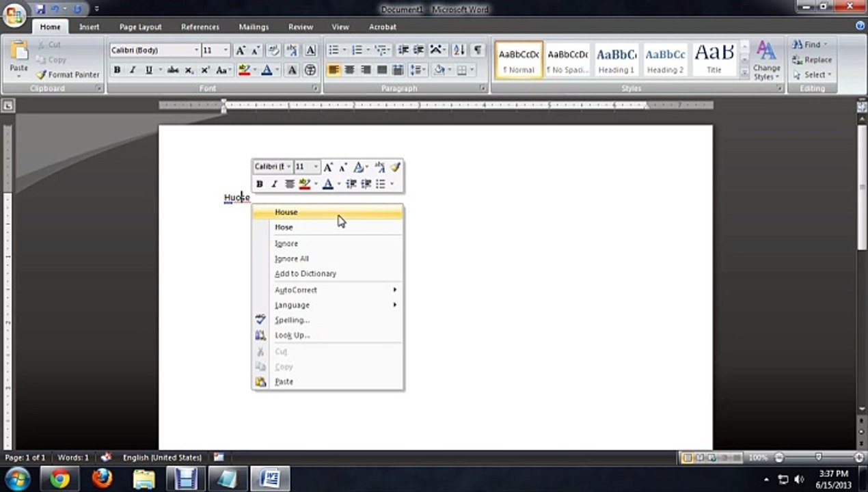Open the Paste dropdown arrow

click(x=19, y=74)
